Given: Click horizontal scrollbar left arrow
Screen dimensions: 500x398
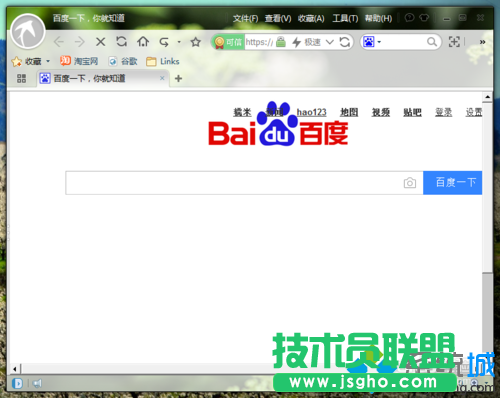Looking at the screenshot, I should (x=15, y=369).
